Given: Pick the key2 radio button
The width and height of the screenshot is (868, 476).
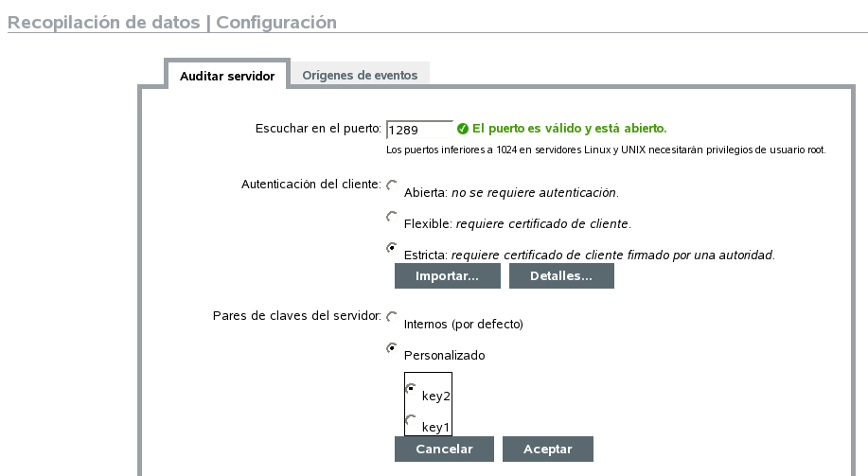Looking at the screenshot, I should click(x=410, y=389).
